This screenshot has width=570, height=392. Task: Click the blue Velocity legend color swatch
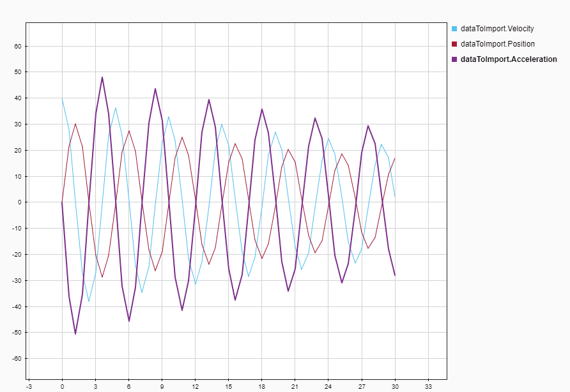click(454, 29)
